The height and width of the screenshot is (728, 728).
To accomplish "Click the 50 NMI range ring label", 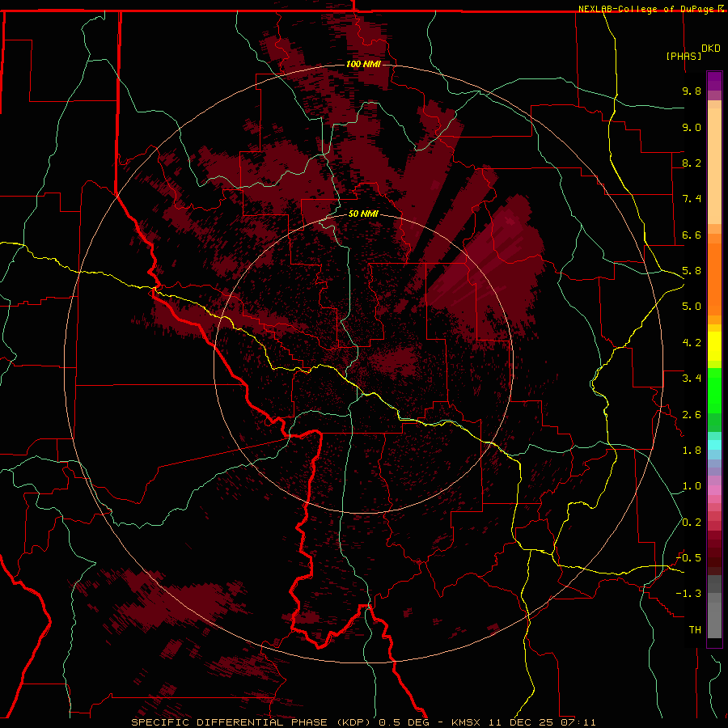I will coord(363,214).
